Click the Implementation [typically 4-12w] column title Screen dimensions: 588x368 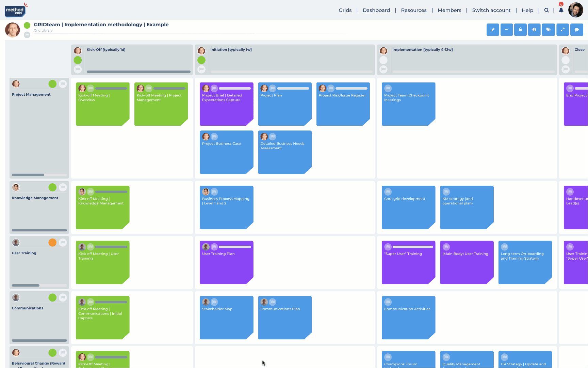tap(423, 50)
